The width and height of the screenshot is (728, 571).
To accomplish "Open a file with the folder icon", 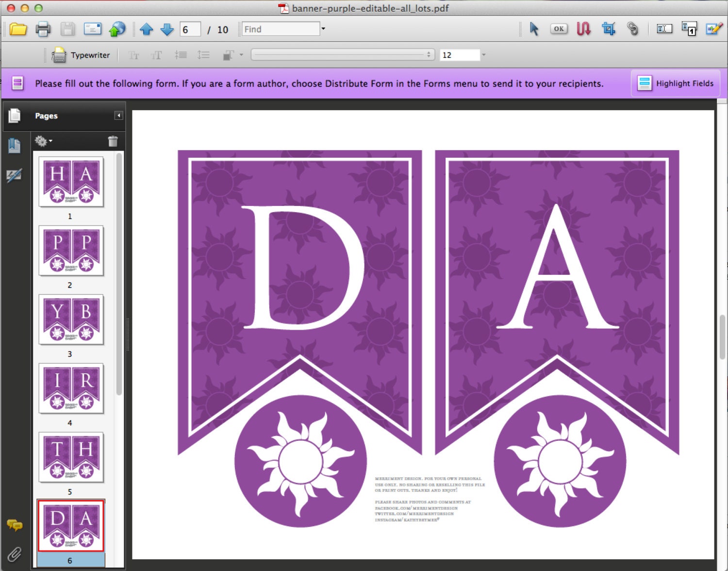I will (18, 29).
